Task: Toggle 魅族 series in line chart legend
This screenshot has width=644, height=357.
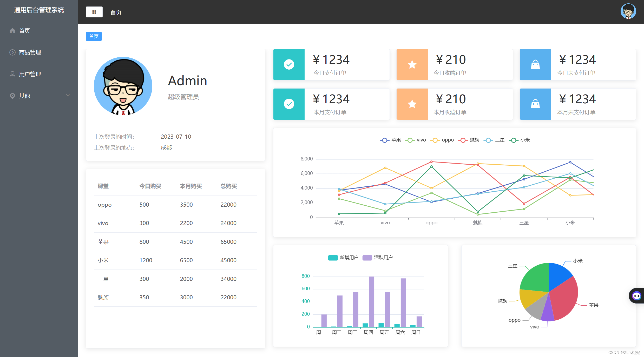Action: [x=469, y=140]
